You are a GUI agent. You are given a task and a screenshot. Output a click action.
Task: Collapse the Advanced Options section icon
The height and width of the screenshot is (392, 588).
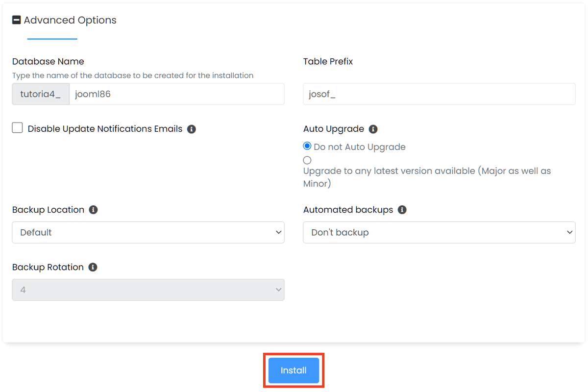click(x=17, y=20)
